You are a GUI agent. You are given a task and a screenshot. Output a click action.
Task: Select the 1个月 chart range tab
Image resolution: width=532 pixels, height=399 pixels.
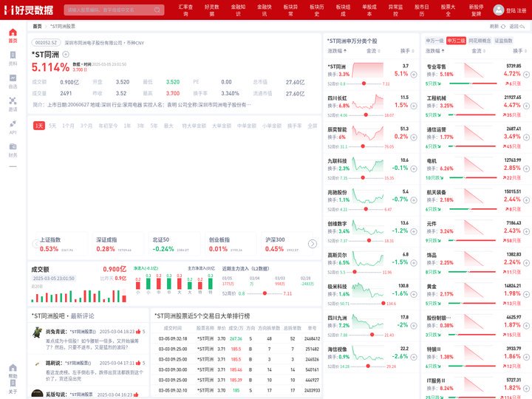68,126
